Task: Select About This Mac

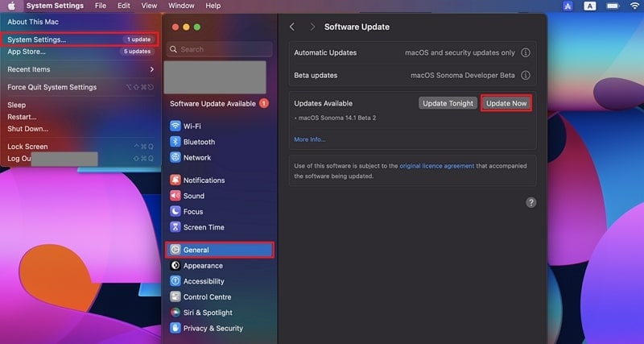Action: click(33, 22)
